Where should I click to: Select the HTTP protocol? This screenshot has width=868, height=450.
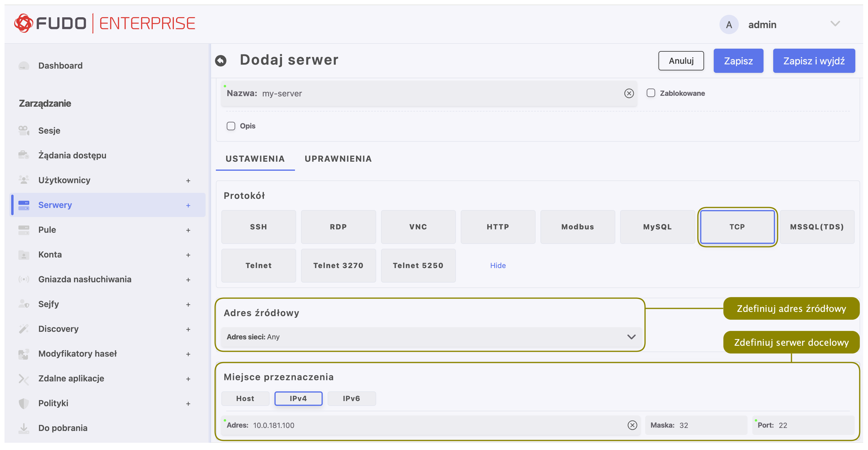(x=498, y=227)
